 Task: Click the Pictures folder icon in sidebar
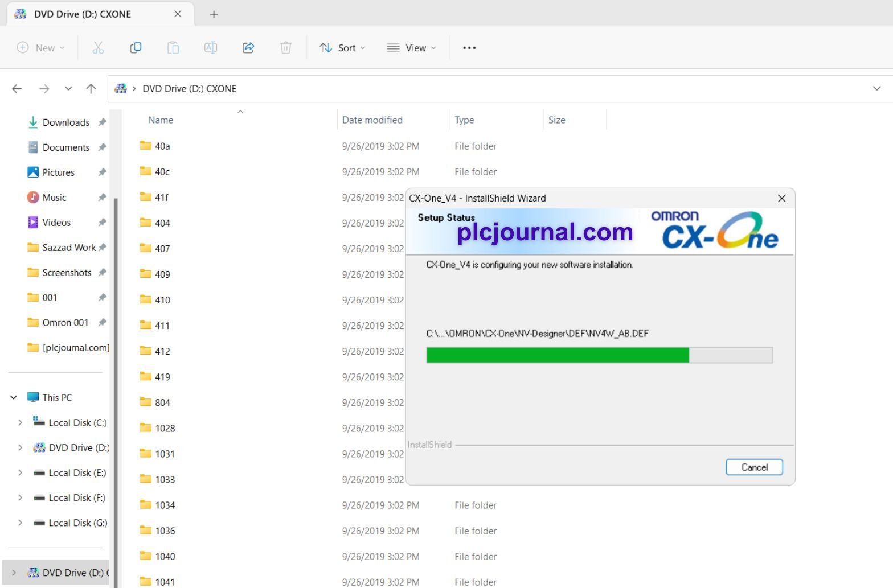[33, 172]
